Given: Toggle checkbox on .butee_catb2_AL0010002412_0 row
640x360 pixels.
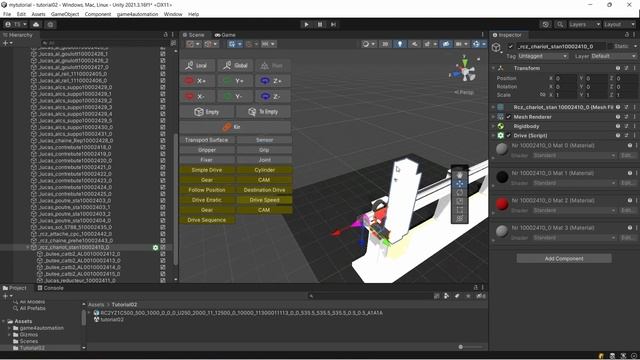Looking at the screenshot, I should point(163,254).
